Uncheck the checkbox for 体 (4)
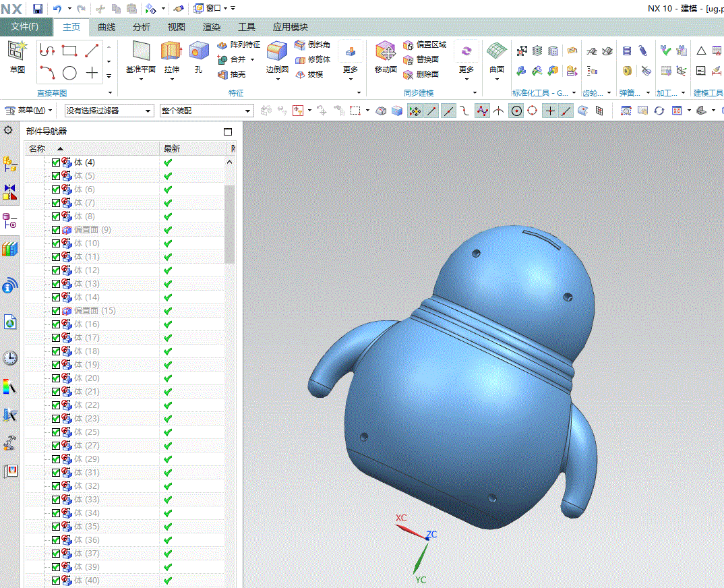 (56, 163)
